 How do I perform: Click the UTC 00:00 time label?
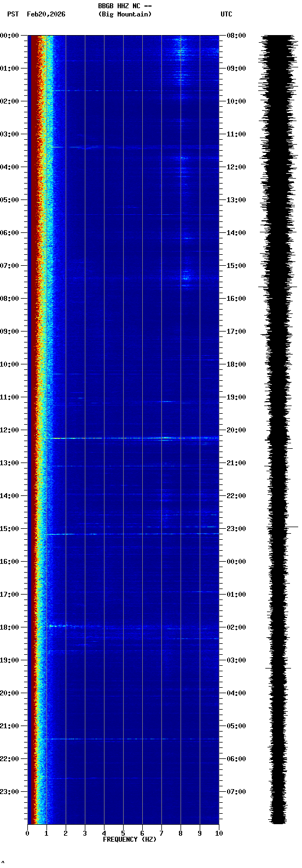click(x=236, y=562)
